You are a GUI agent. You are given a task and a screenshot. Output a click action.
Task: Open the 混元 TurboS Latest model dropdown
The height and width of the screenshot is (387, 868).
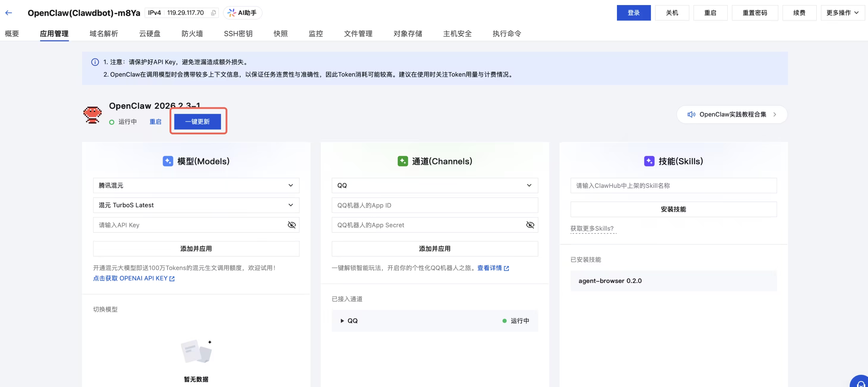[x=196, y=205]
